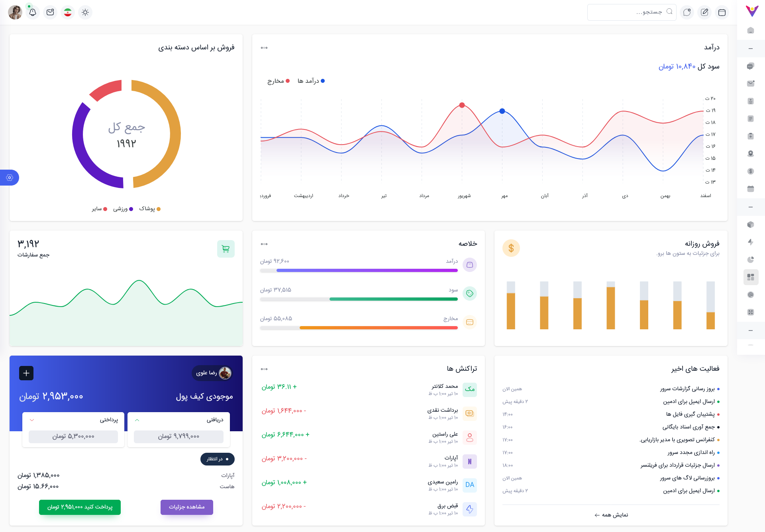Open the chat bubbles sidebar icon
This screenshot has width=765, height=532.
(751, 66)
